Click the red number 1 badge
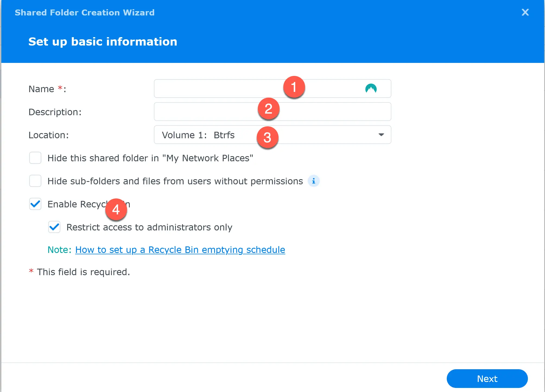This screenshot has height=392, width=545. 294,87
